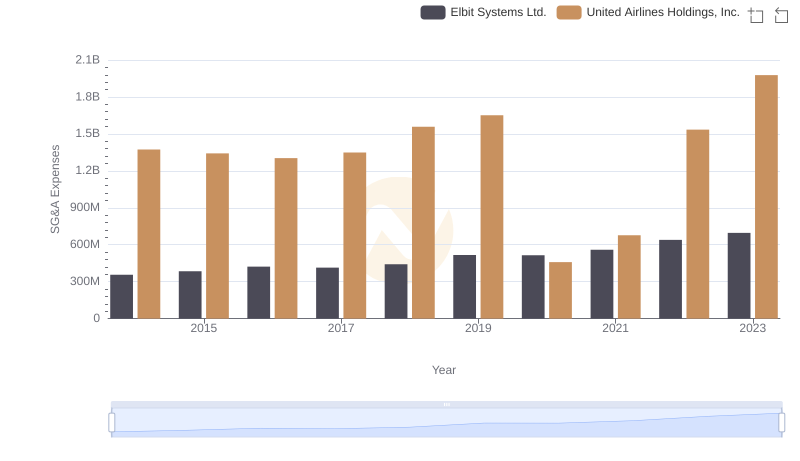Click United Airlines 2018 bar

423,223
